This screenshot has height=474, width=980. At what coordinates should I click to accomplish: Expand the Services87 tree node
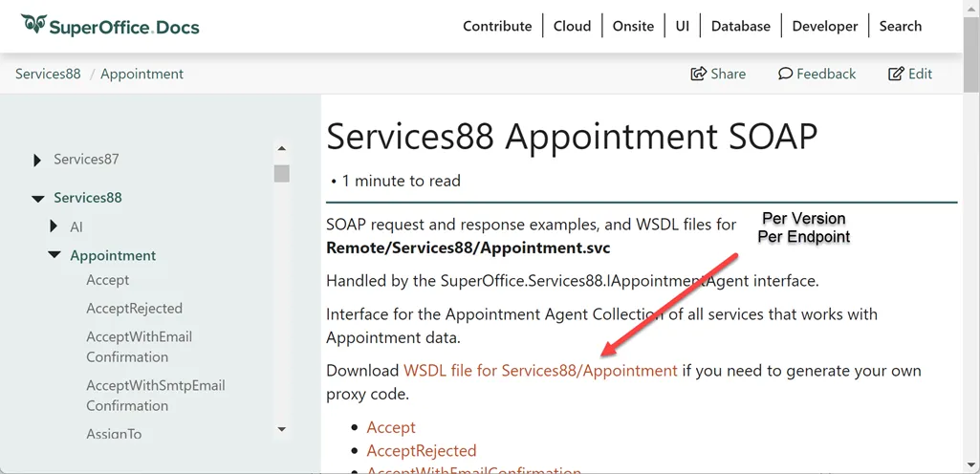(x=37, y=160)
